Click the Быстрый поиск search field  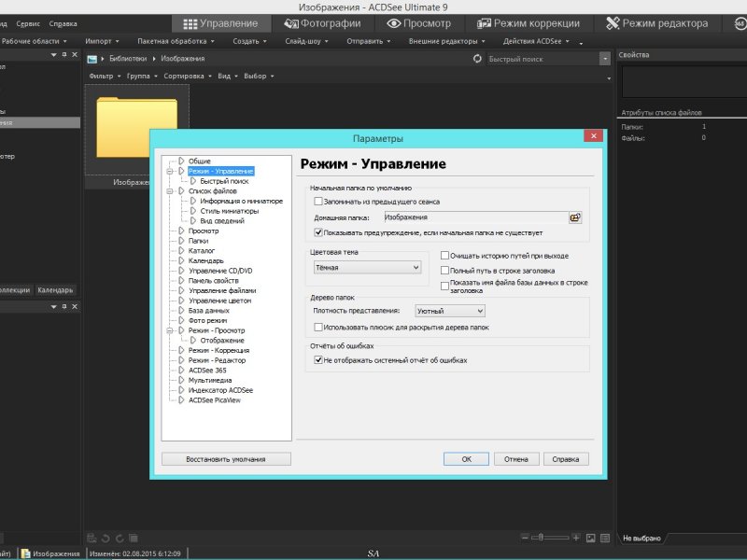point(543,59)
